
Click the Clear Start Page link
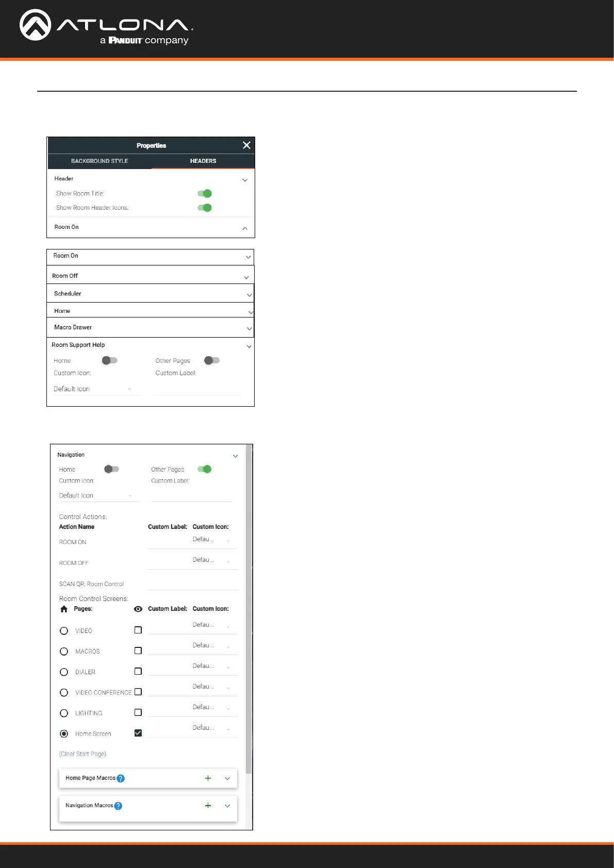pyautogui.click(x=82, y=754)
